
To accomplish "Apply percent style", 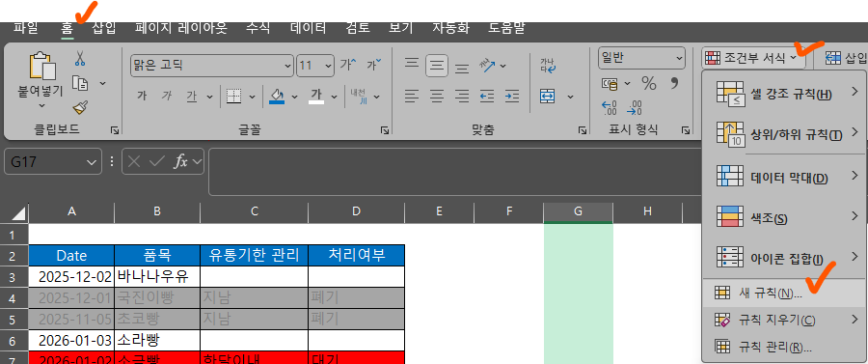I will click(649, 84).
